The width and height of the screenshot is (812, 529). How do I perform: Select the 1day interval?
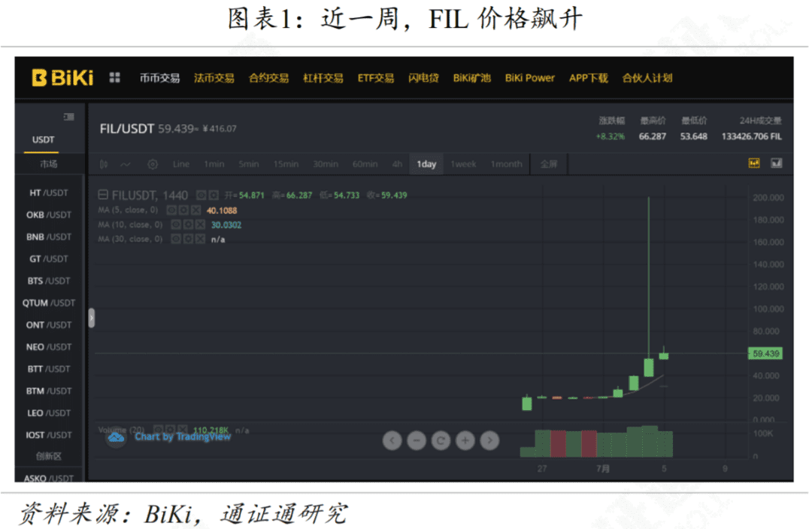[x=427, y=164]
